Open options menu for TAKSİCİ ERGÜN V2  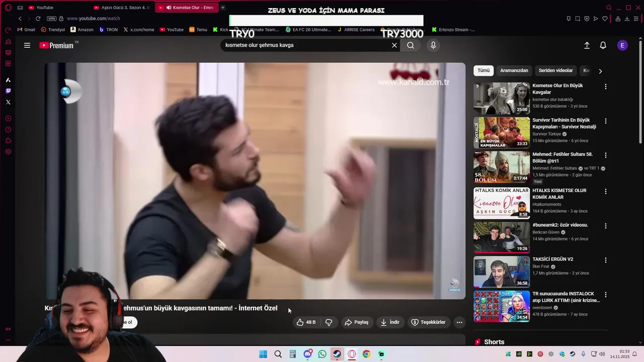[606, 260]
